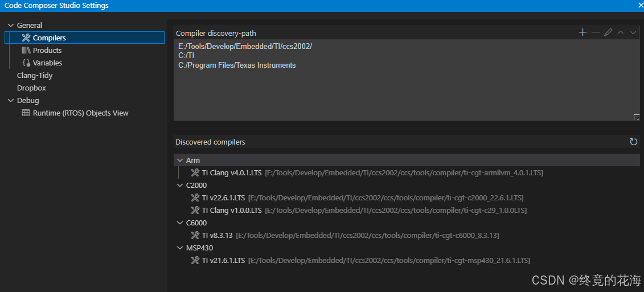The width and height of the screenshot is (644, 292).
Task: Collapse the C2000 compilers group
Action: click(179, 185)
